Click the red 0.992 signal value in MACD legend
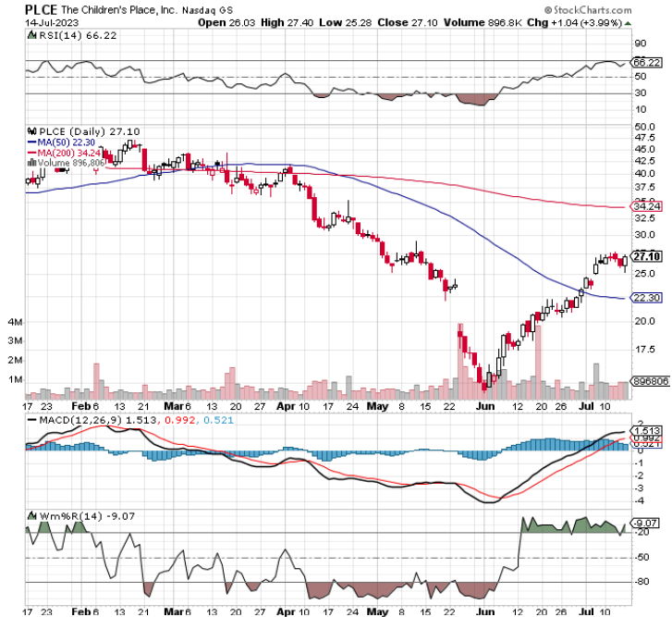The width and height of the screenshot is (672, 617). pos(178,420)
